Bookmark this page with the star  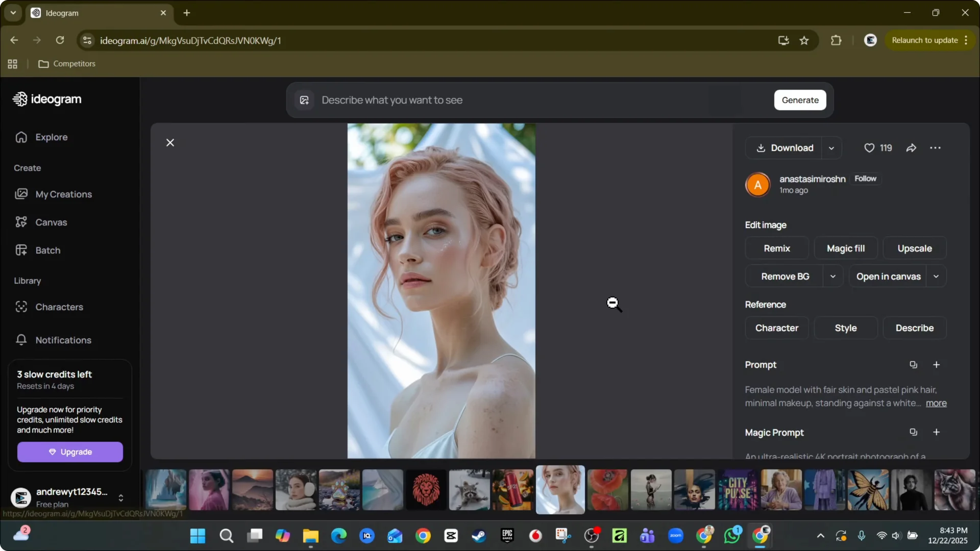click(x=804, y=40)
